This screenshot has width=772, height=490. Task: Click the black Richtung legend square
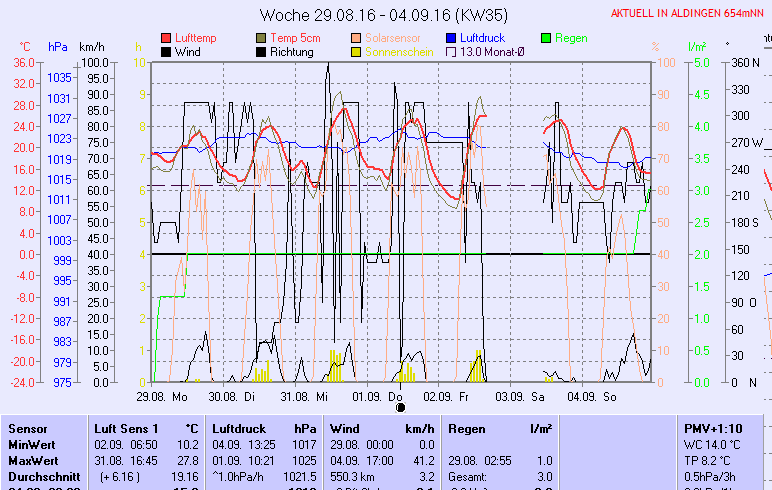pyautogui.click(x=262, y=51)
